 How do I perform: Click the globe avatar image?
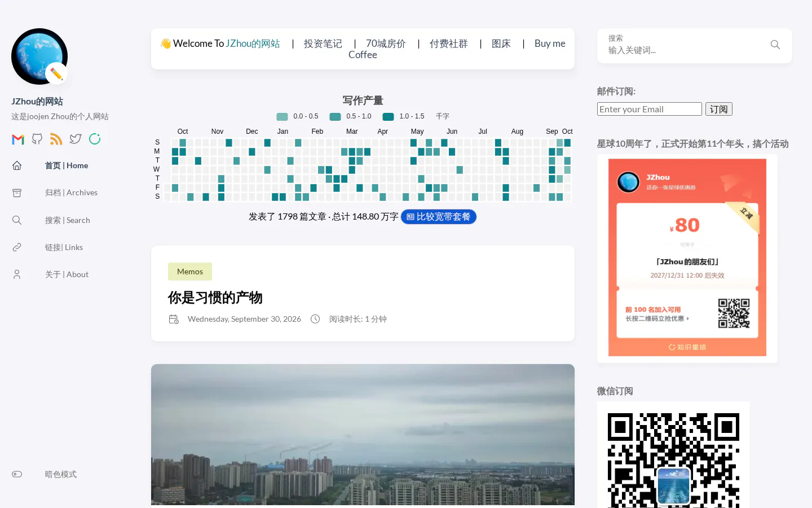point(39,56)
